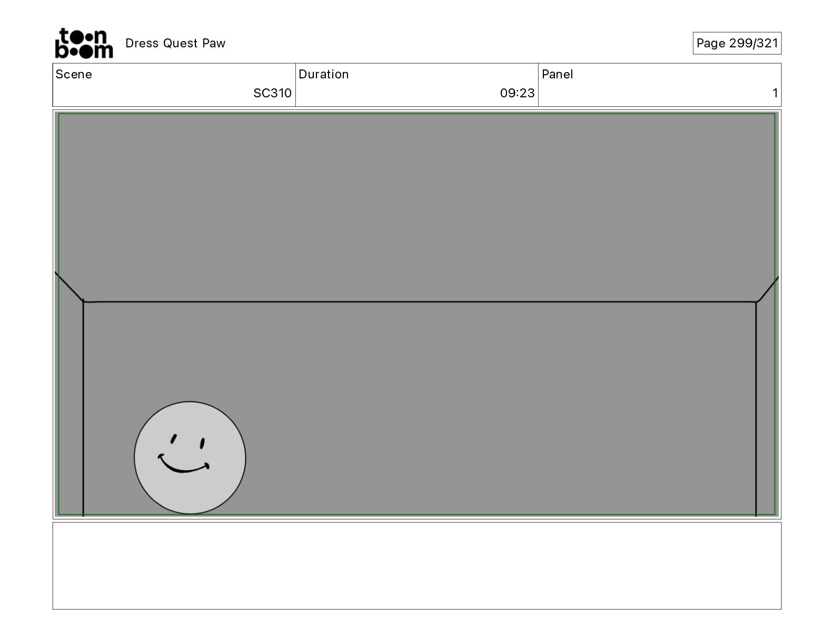Click the Panel header label
The height and width of the screenshot is (644, 834).
[557, 74]
